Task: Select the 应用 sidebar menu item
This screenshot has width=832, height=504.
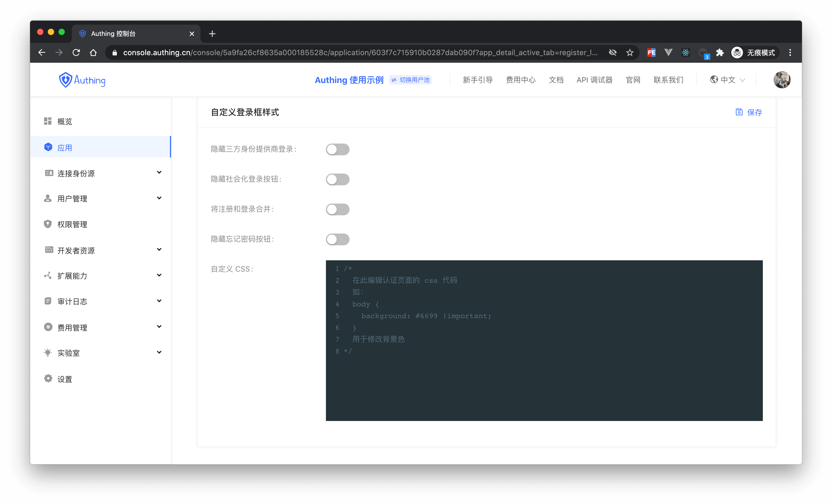Action: point(65,147)
